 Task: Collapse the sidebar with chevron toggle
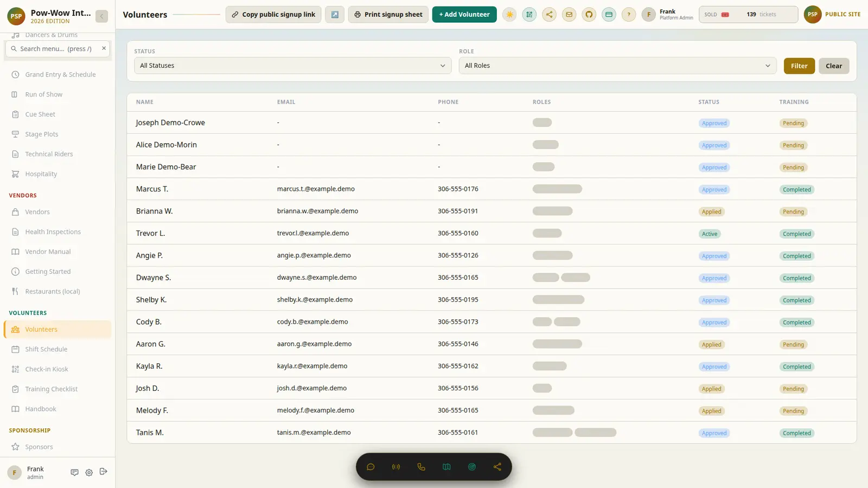(x=101, y=16)
